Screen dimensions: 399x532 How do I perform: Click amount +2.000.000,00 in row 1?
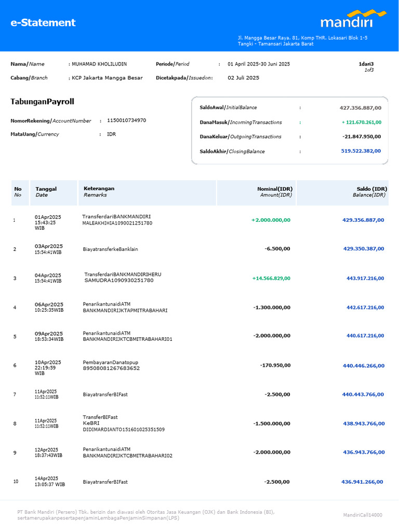[x=271, y=220]
